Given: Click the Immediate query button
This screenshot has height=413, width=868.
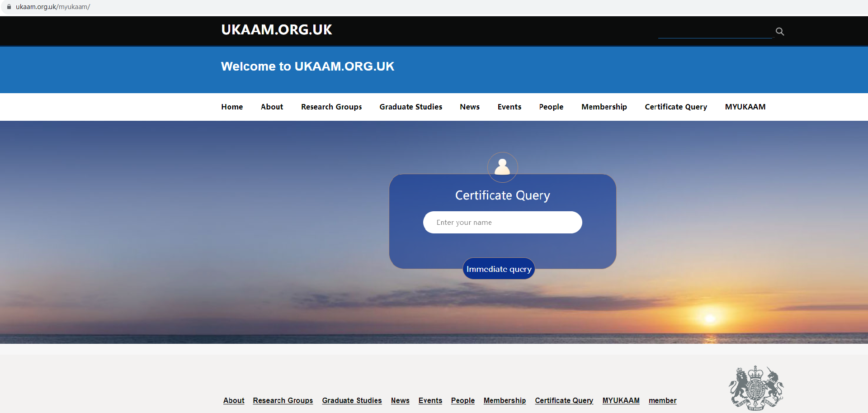Looking at the screenshot, I should 499,269.
